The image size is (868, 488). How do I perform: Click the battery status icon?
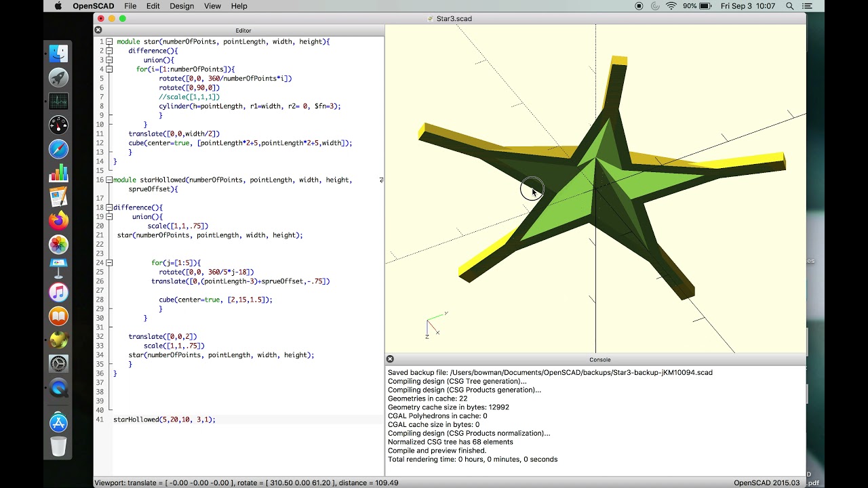coord(705,6)
